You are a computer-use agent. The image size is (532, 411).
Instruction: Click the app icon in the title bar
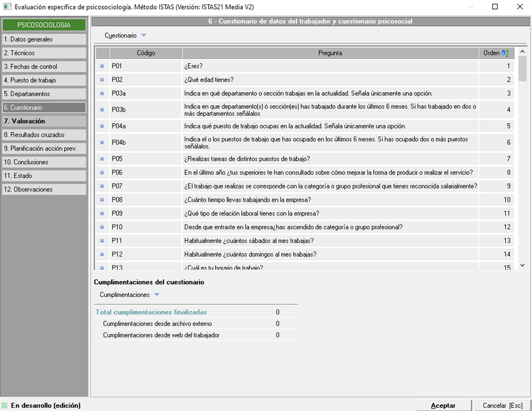(7, 7)
